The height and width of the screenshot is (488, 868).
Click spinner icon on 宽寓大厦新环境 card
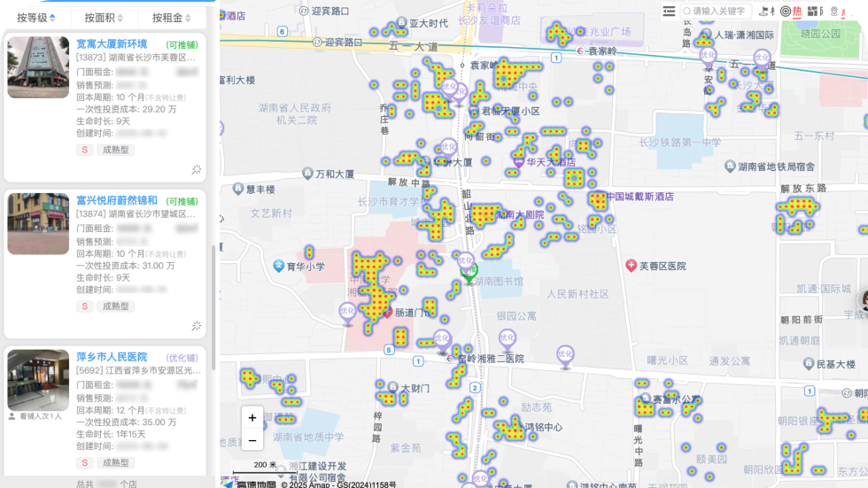click(x=197, y=170)
